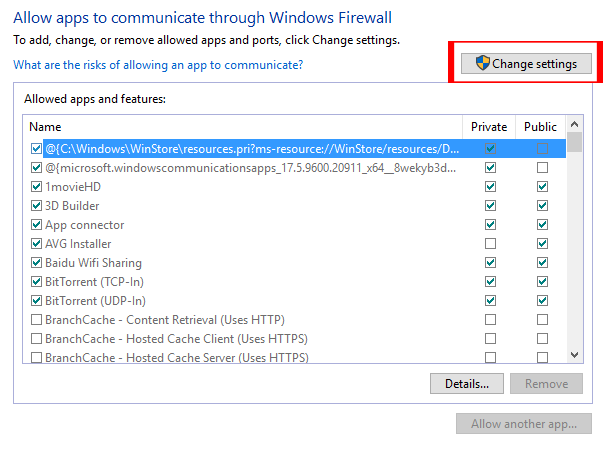Enable BranchCache Content Retrieval checkbox
Viewport: 607px width, 450px height.
tap(37, 320)
